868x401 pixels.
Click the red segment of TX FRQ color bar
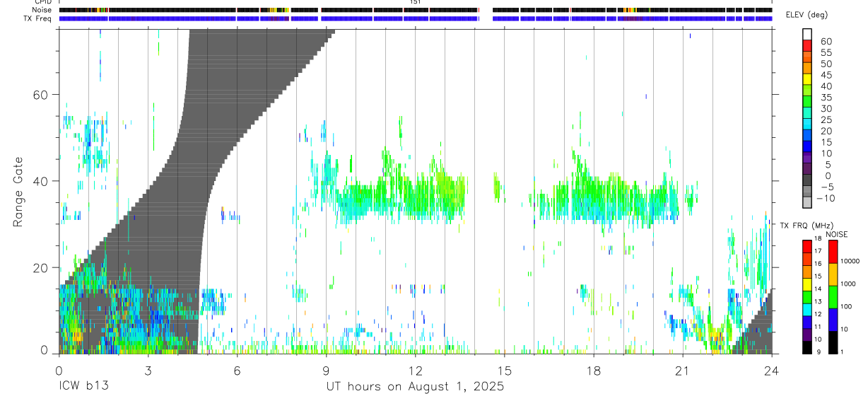click(807, 246)
